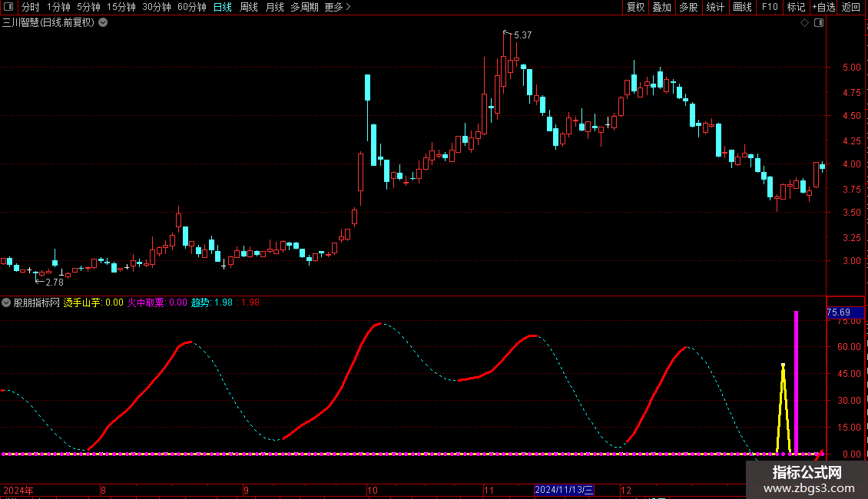Screen dimensions: 868x499
Task: Switch to 周线 weekly chart
Action: (249, 7)
